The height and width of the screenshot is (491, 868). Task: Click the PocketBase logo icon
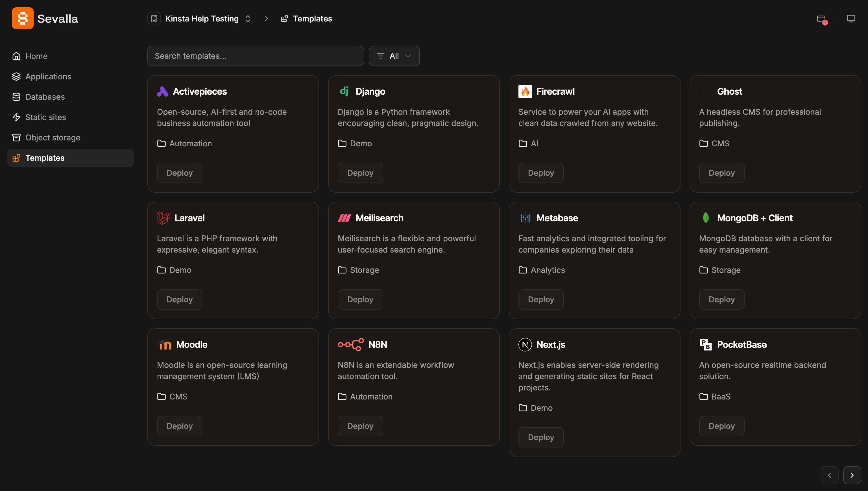[706, 344]
